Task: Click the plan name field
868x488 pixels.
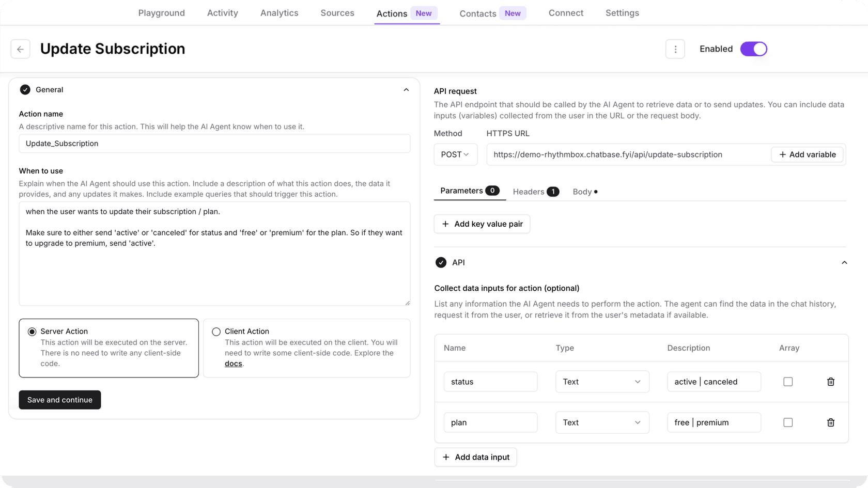Action: [490, 422]
